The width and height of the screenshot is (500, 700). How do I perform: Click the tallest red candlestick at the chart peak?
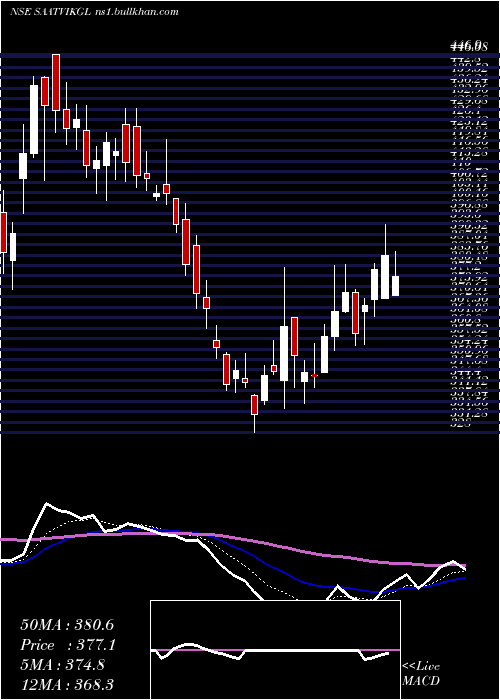click(56, 82)
